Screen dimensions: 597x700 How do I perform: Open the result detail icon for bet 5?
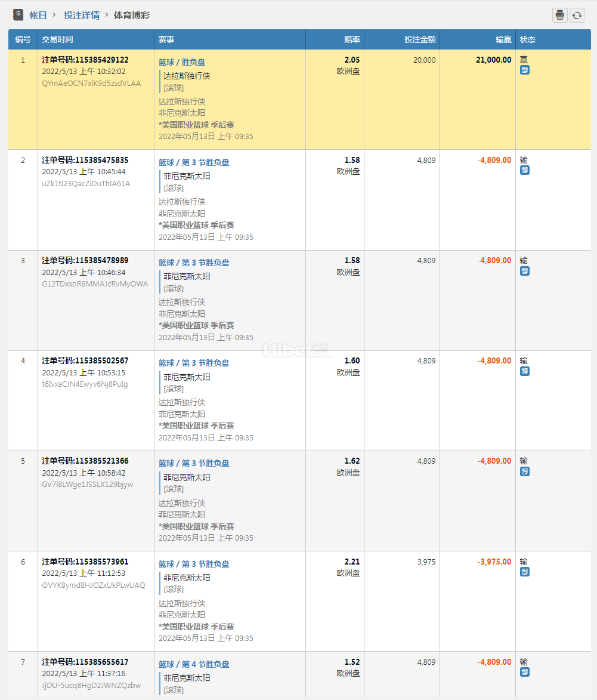click(x=524, y=471)
